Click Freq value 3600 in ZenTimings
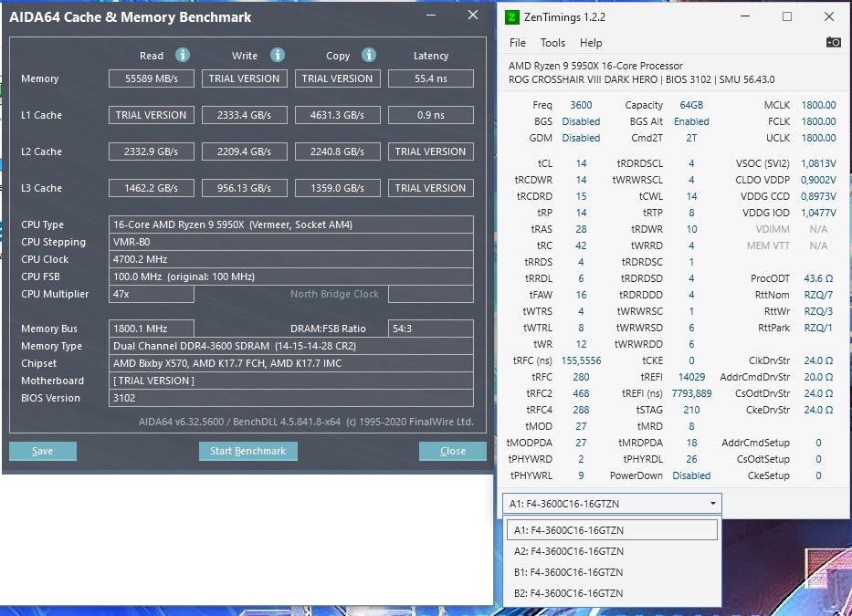Viewport: 852px width, 616px height. (581, 105)
